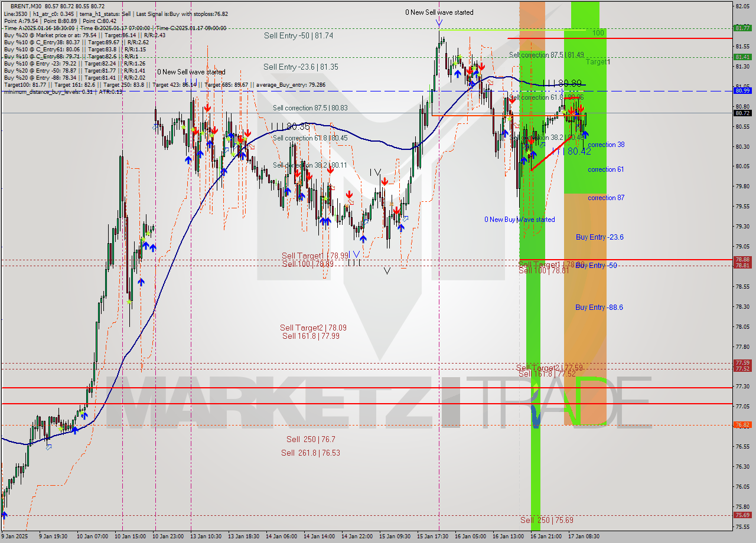The height and width of the screenshot is (543, 756).
Task: Select the correction 61 label
Action: (x=606, y=169)
